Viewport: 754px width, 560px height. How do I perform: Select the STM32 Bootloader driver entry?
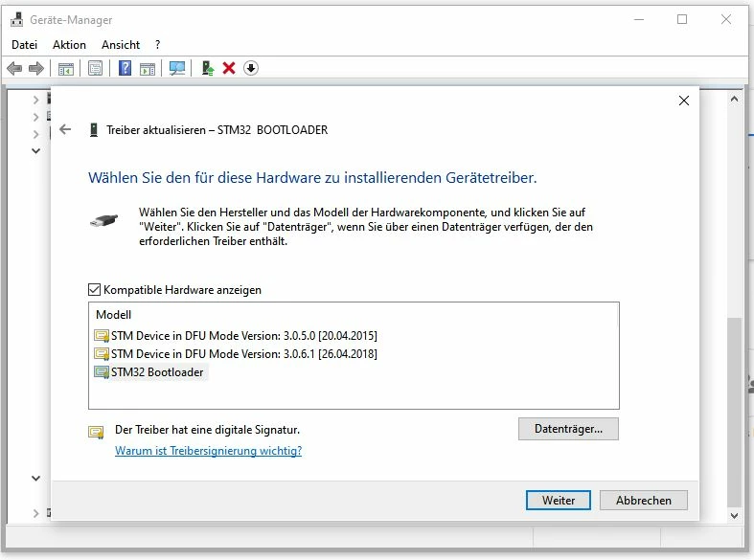tap(149, 372)
